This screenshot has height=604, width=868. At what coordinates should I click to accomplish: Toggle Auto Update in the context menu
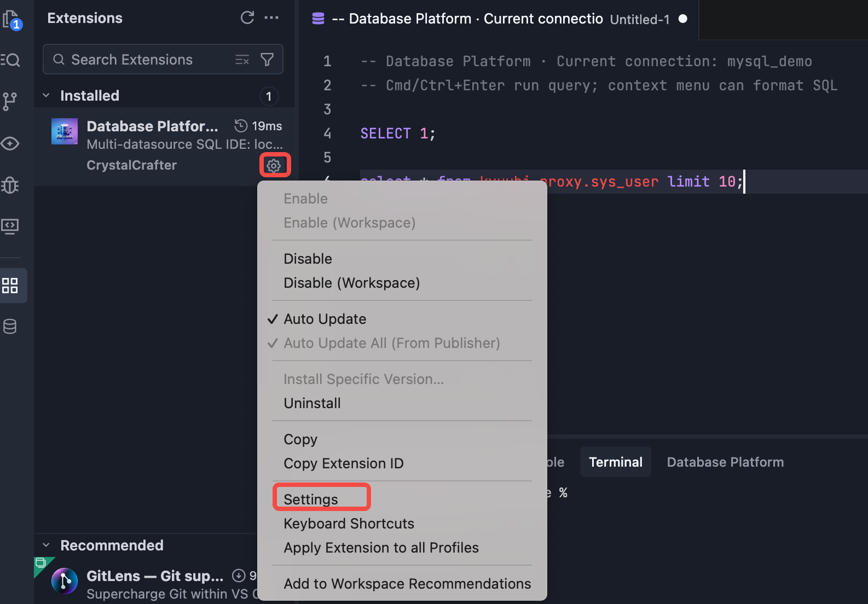pyautogui.click(x=325, y=319)
